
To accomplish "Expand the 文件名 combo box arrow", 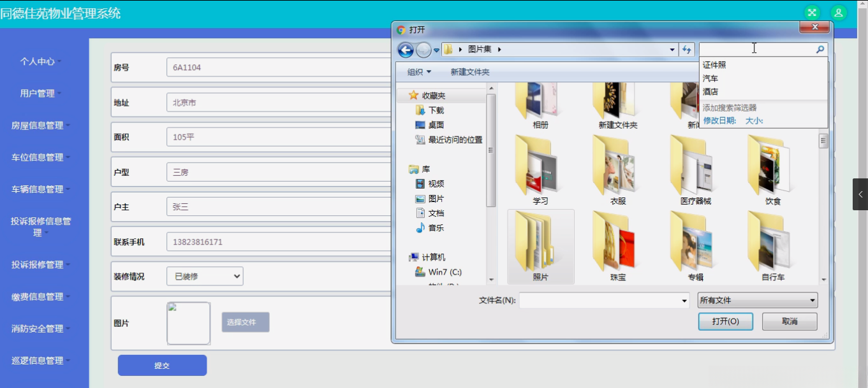I will pos(684,300).
